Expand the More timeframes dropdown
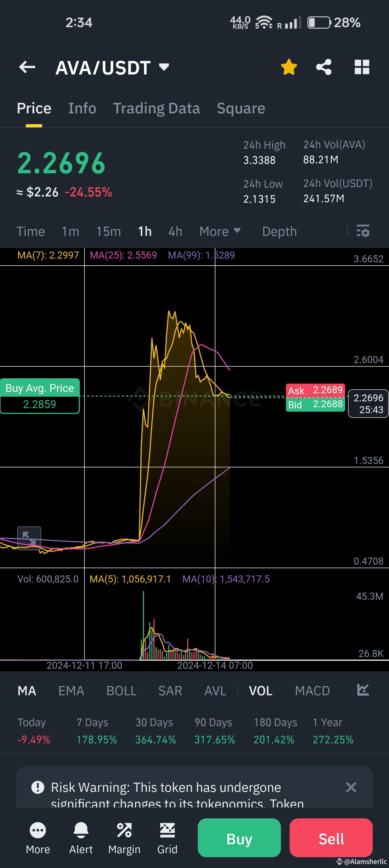 (x=220, y=232)
